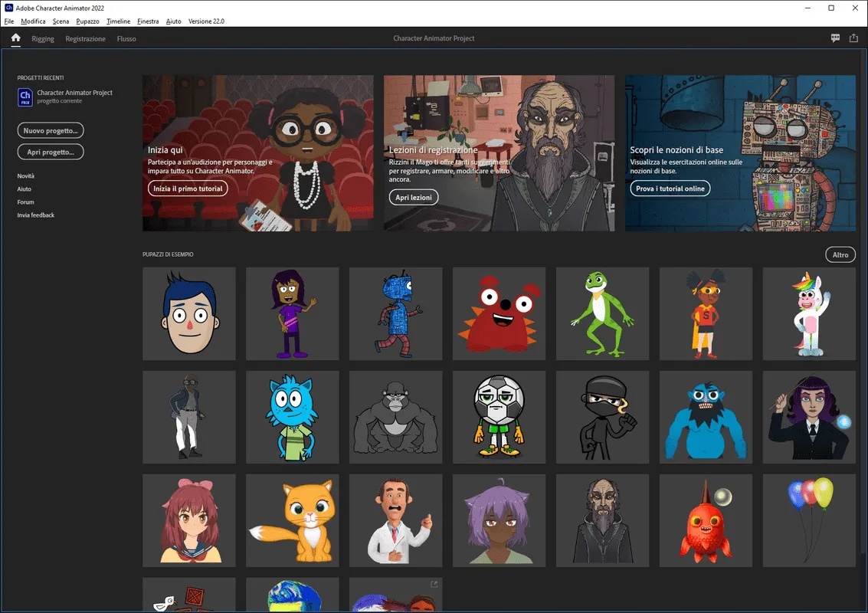
Task: Click the external link icon on the bottom puppet thumbnail
Action: (x=434, y=584)
